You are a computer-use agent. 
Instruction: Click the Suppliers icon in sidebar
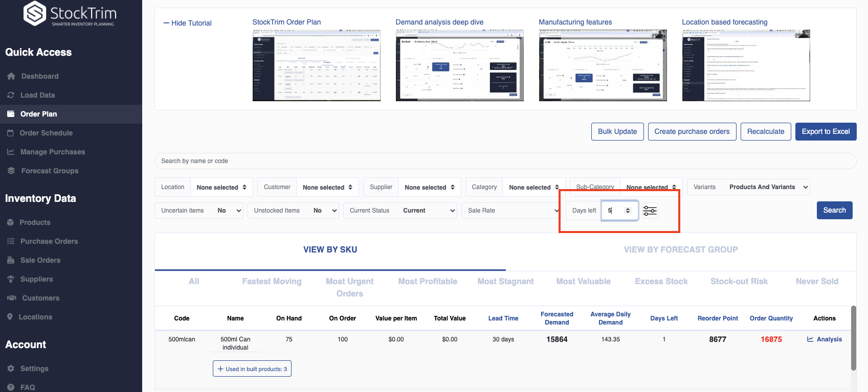(11, 279)
